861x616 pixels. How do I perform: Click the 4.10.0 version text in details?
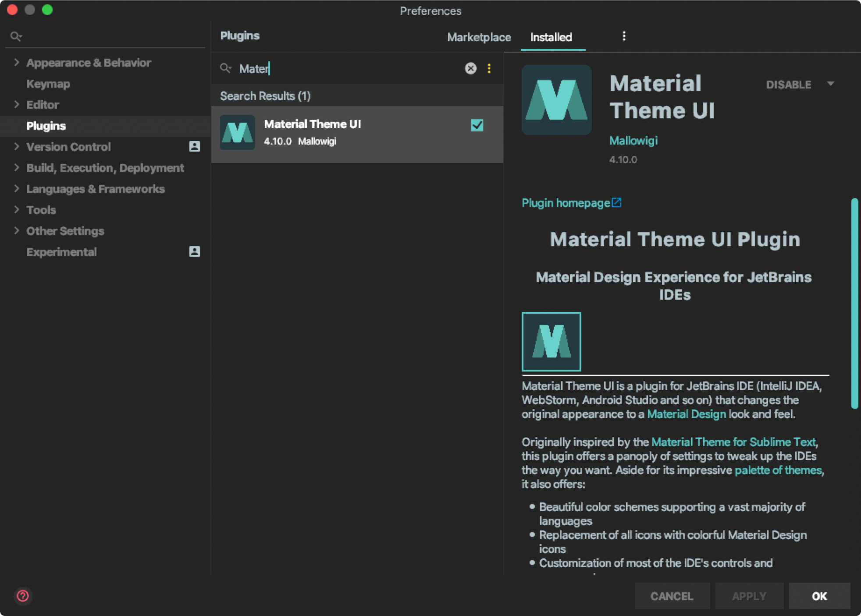(623, 159)
